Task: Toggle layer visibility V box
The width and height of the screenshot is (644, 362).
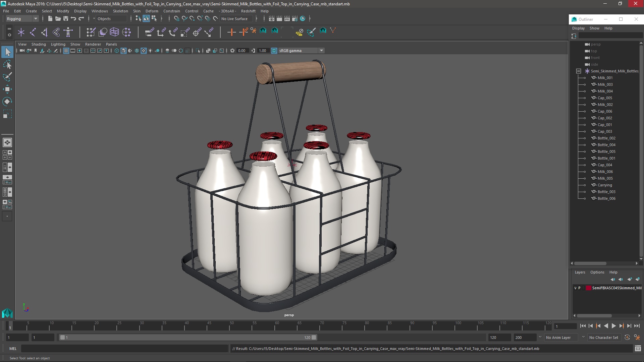Action: [575, 288]
